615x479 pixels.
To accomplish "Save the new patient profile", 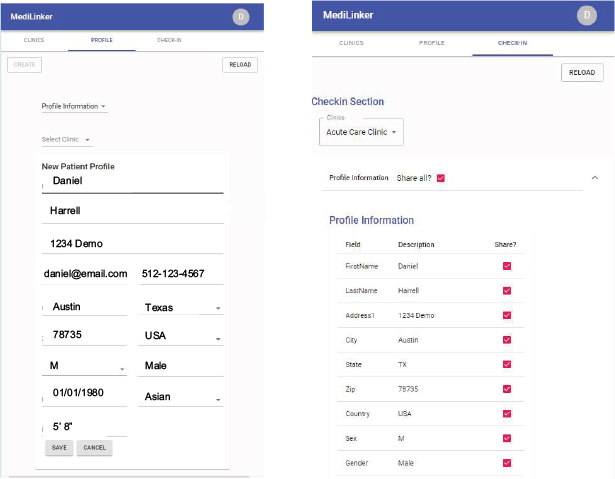I will coord(59,448).
